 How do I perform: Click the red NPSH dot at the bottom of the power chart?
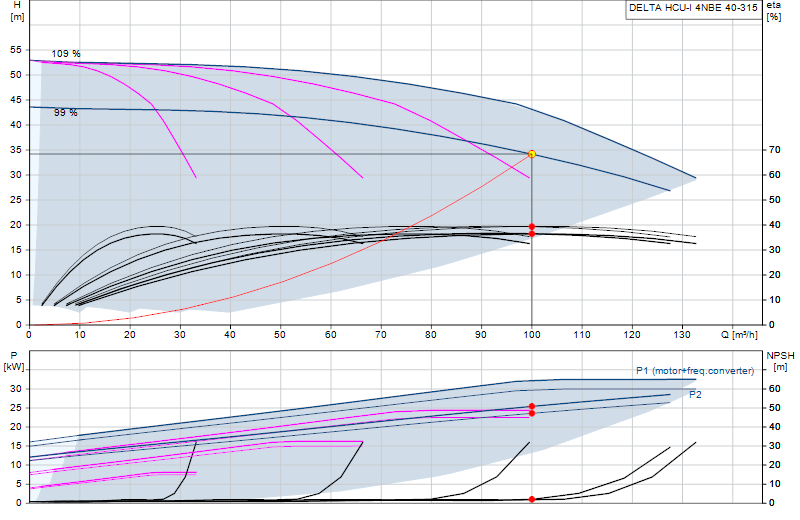[x=532, y=500]
